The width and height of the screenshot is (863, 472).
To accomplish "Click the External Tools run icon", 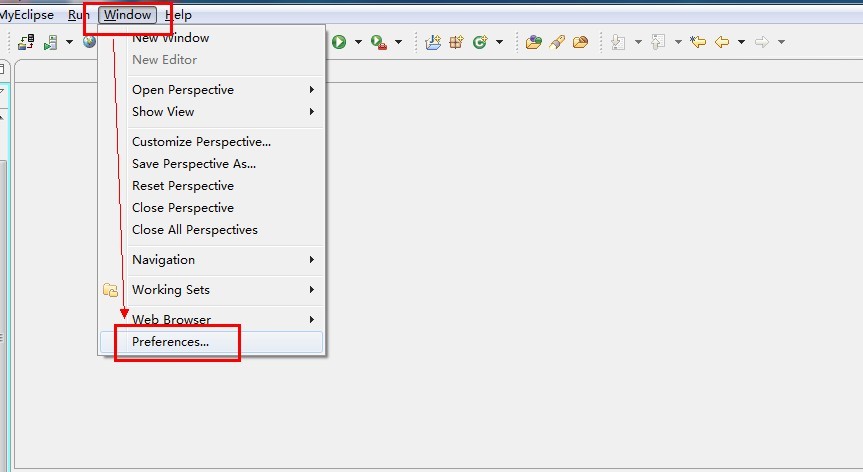I will [379, 42].
